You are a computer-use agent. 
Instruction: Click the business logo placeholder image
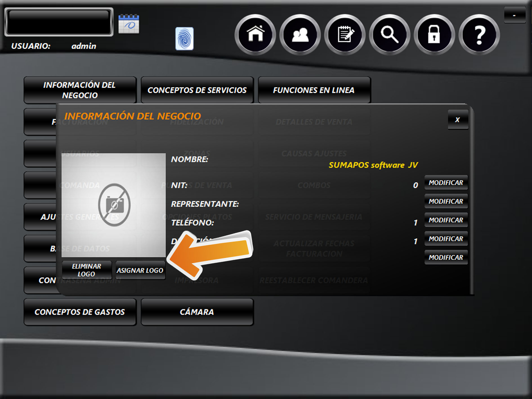pyautogui.click(x=113, y=205)
